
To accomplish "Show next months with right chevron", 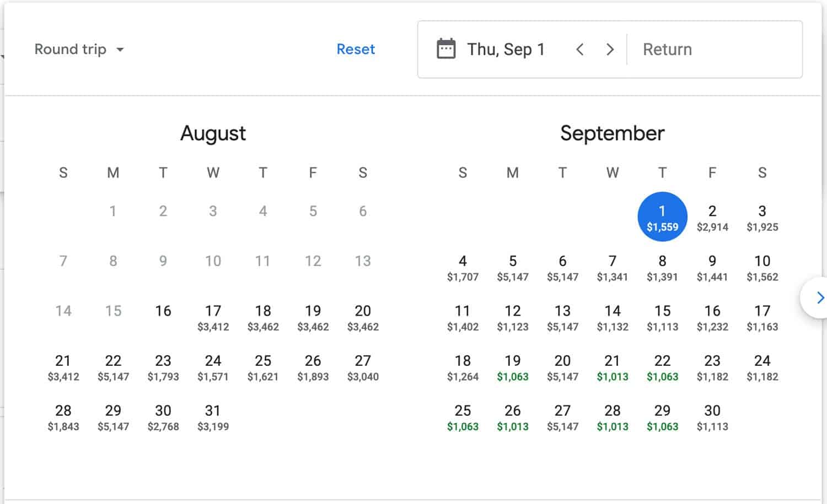I will (819, 298).
